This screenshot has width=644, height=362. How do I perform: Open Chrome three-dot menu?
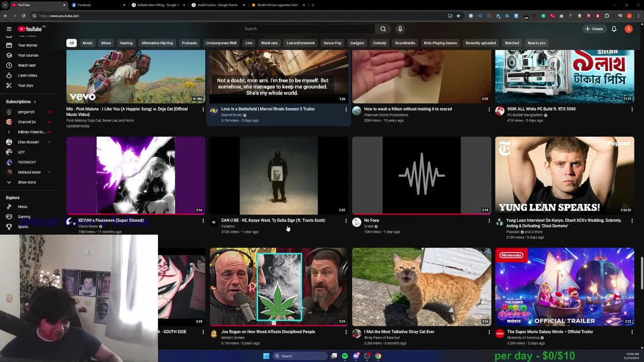(639, 16)
